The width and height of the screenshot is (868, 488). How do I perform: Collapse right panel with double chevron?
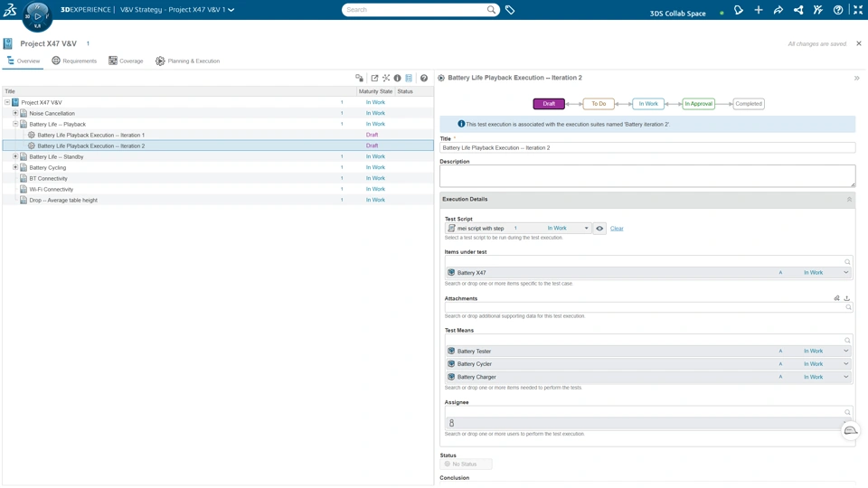857,78
